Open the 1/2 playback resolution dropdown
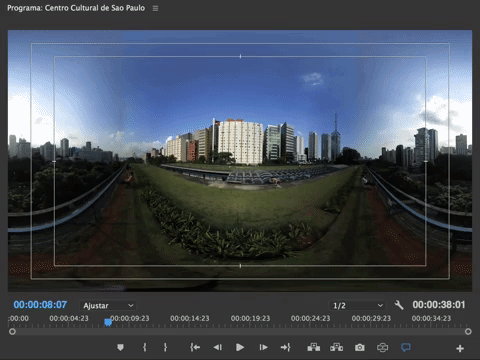The height and width of the screenshot is (360, 480). [357, 305]
